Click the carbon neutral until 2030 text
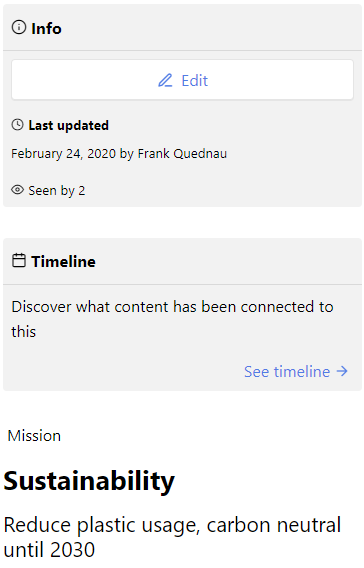The image size is (364, 568). click(x=172, y=537)
